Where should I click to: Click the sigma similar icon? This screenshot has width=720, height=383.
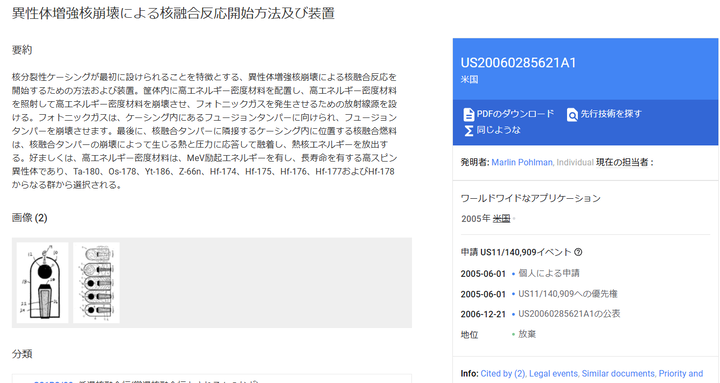click(x=468, y=130)
